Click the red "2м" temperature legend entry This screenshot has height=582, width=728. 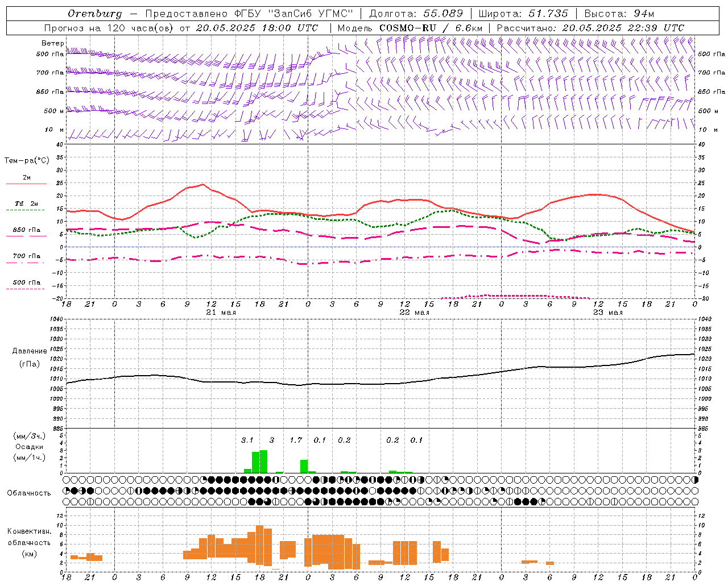(x=26, y=180)
